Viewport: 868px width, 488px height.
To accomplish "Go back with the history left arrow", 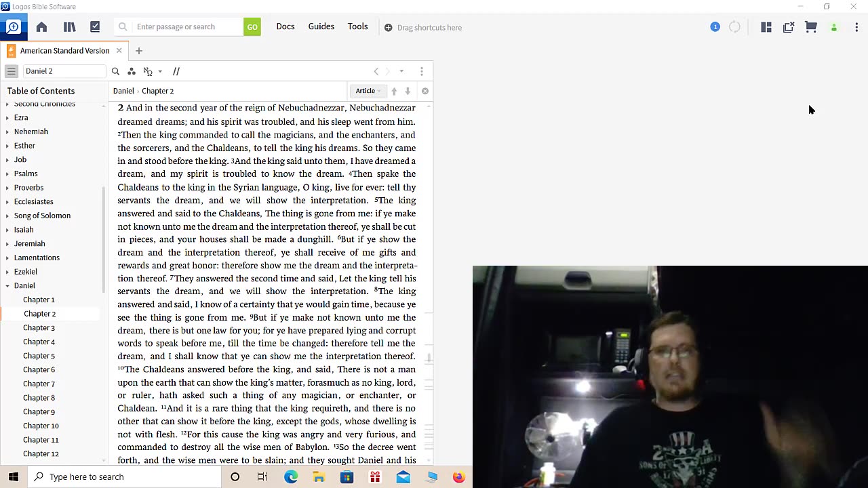I will (x=376, y=71).
